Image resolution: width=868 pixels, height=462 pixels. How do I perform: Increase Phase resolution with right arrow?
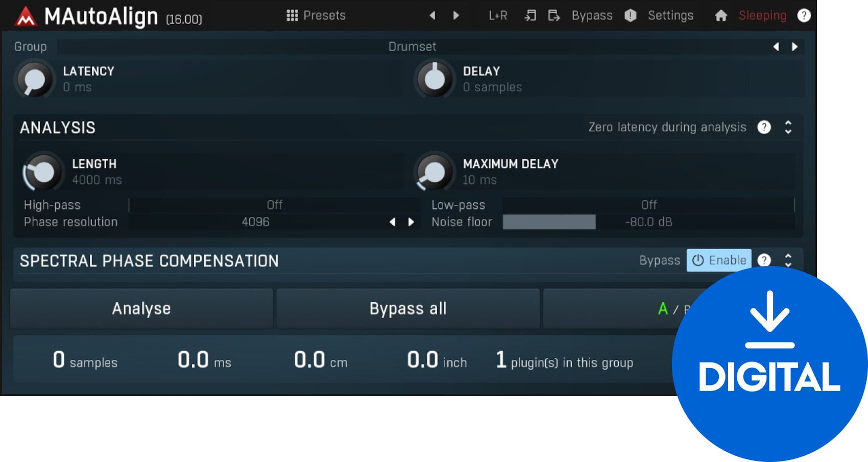coord(411,222)
